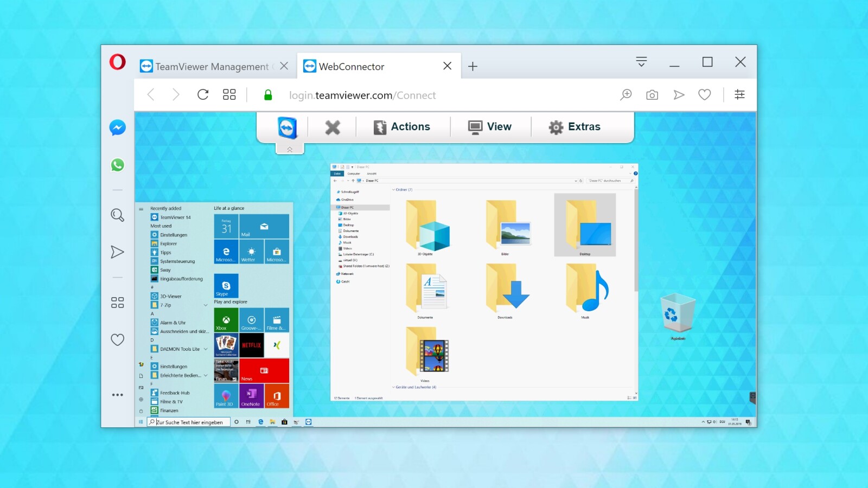868x488 pixels.
Task: Collapse TeamViewer toolbar with up chevron
Action: click(290, 149)
